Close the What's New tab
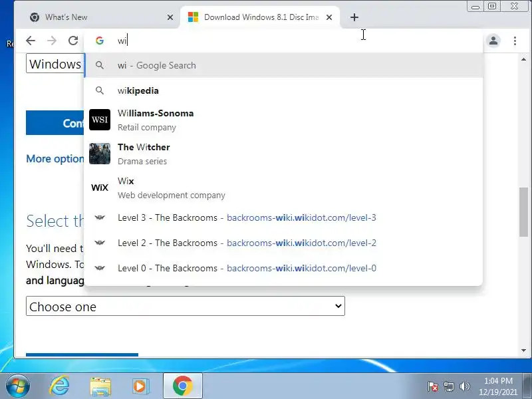The width and height of the screenshot is (532, 399). tap(170, 17)
